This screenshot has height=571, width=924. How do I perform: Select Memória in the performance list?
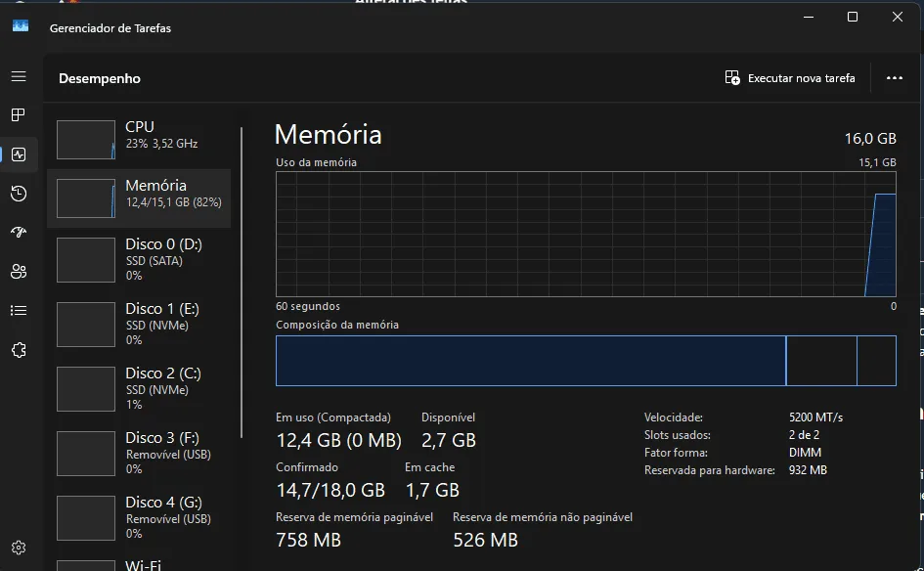coord(139,198)
